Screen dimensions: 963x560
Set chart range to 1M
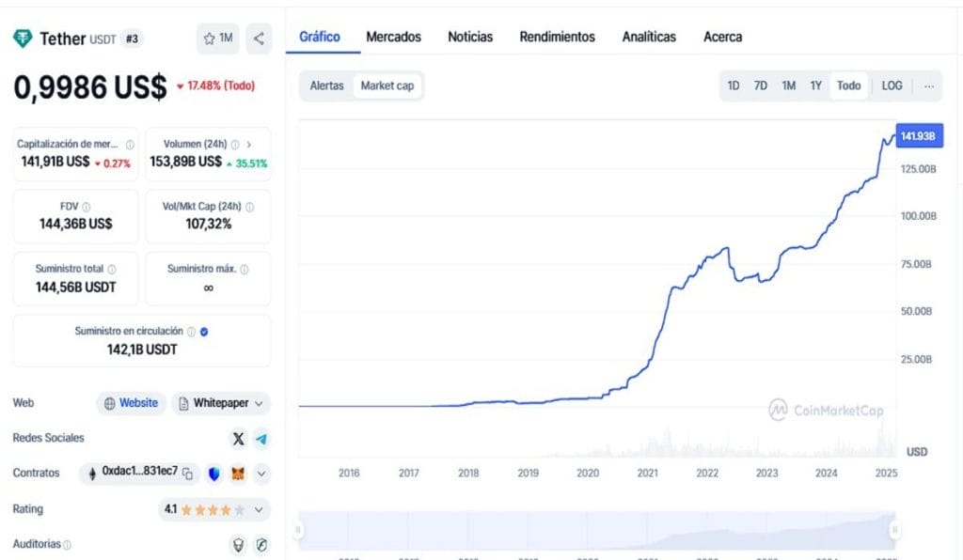click(x=789, y=86)
